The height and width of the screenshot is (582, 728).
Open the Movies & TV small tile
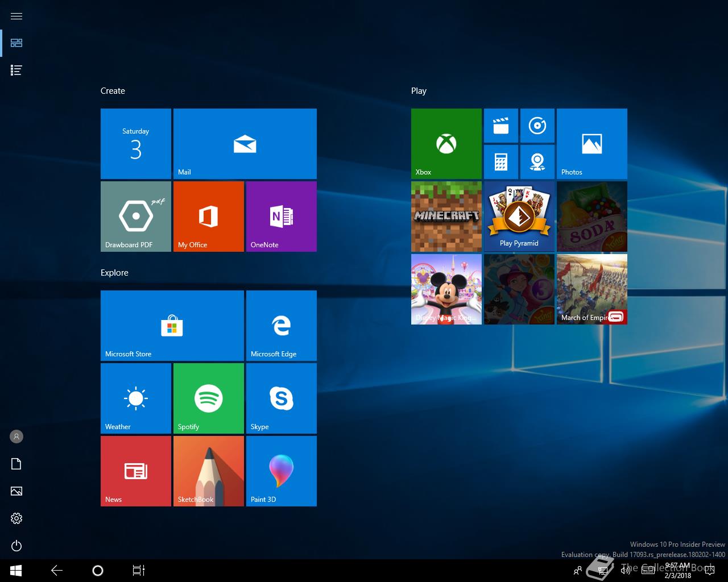pos(501,126)
